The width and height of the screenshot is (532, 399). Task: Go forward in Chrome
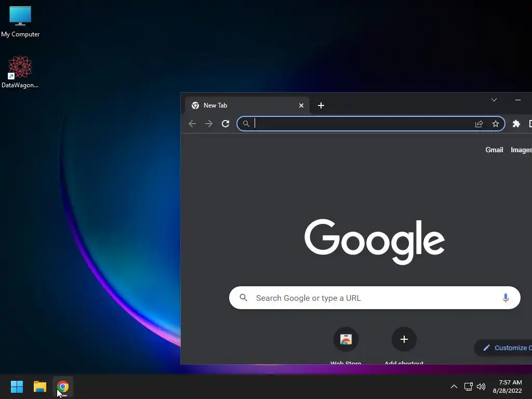209,124
